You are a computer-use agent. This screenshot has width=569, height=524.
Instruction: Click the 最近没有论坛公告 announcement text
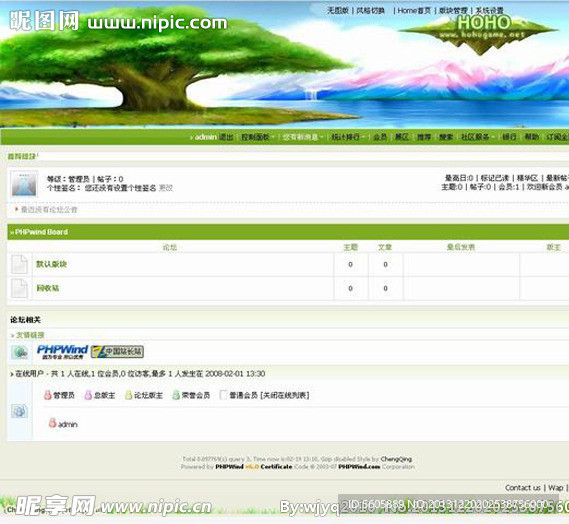(49, 210)
